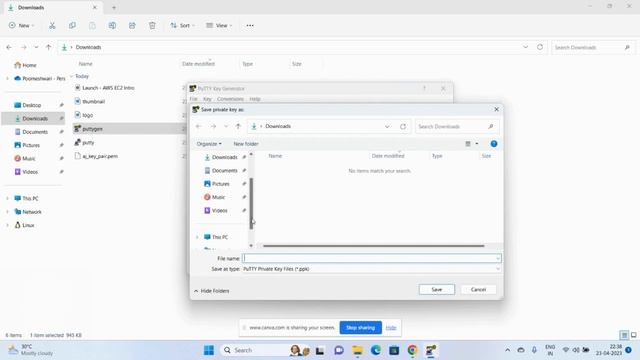Click the Cut icon in Explorer toolbar
The image size is (640, 360).
pyautogui.click(x=52, y=25)
